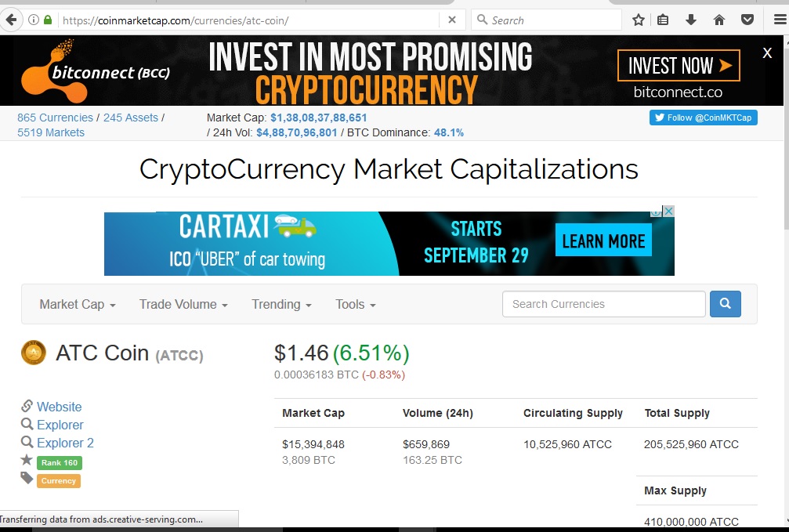
Task: Click the tag icon beside Currency badge
Action: [x=28, y=480]
